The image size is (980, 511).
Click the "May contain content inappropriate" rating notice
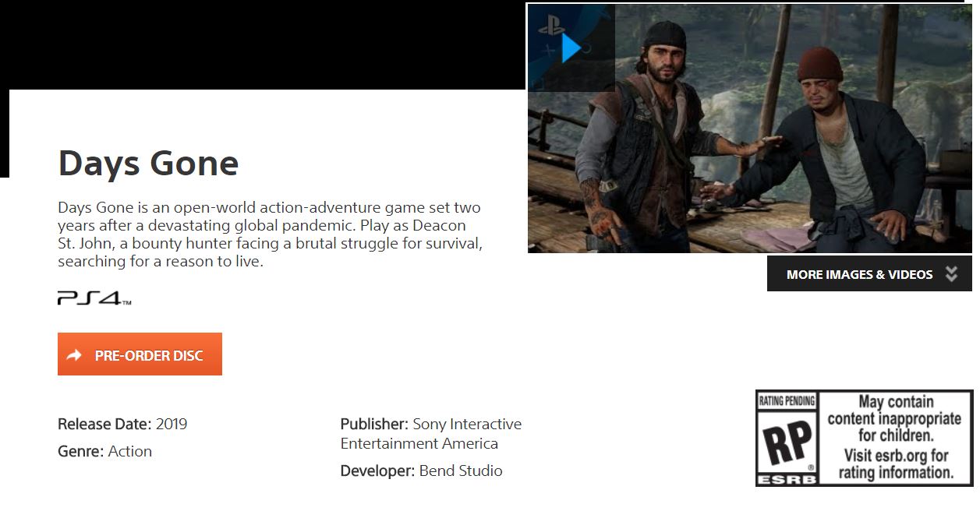pyautogui.click(x=895, y=418)
